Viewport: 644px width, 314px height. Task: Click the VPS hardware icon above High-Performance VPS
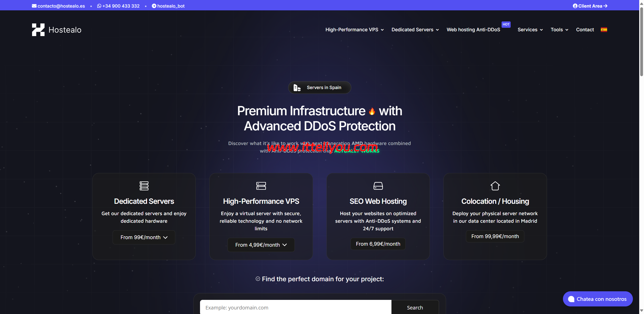[x=261, y=186]
